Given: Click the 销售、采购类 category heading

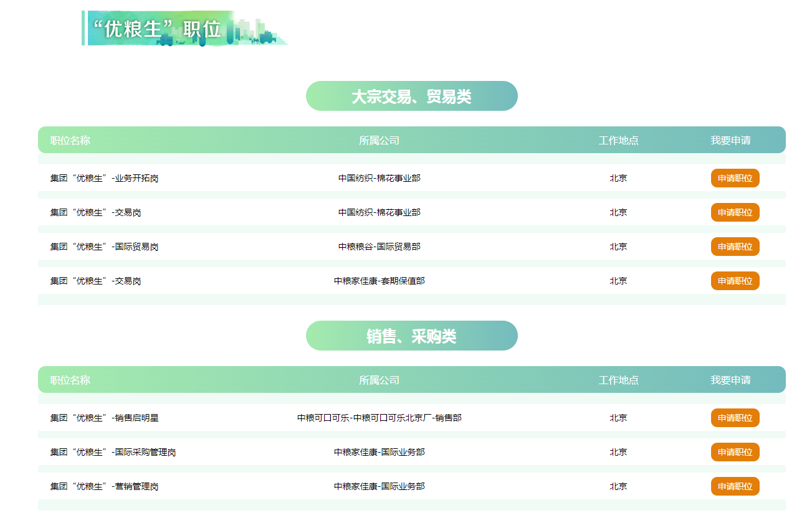Looking at the screenshot, I should tap(411, 336).
